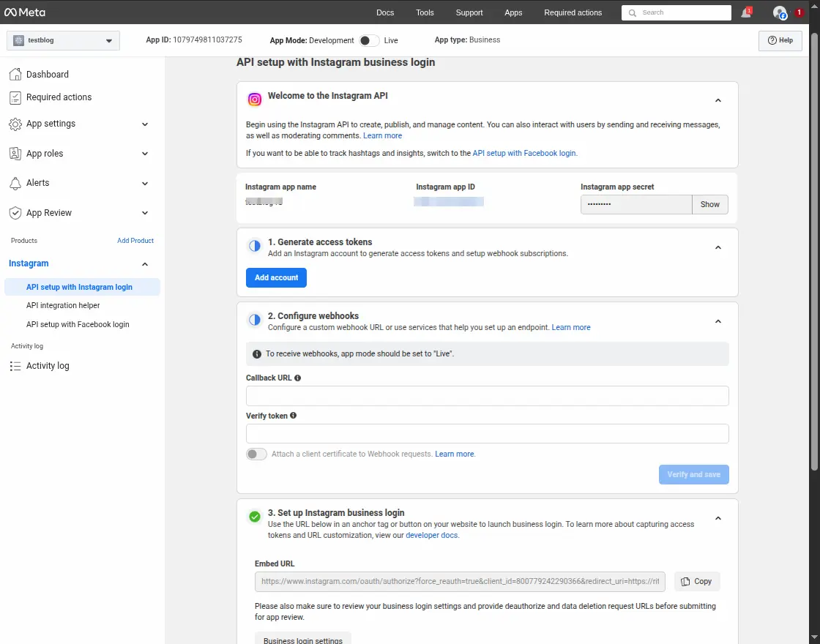Viewport: 820px width, 644px height.
Task: Click the Add account button
Action: coord(276,277)
